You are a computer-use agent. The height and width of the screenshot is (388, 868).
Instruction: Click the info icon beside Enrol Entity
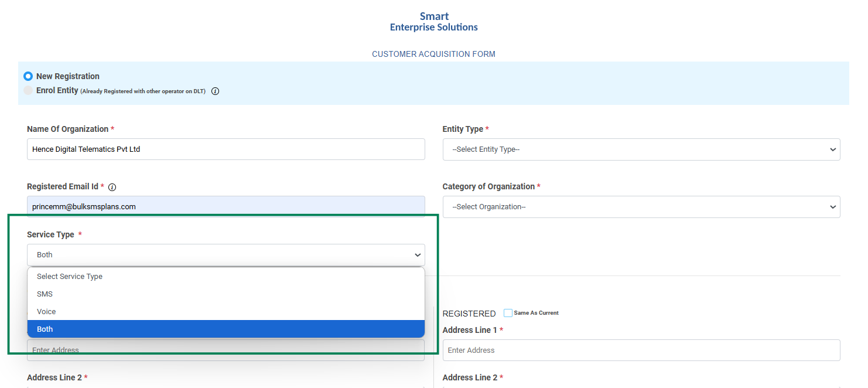[x=215, y=91]
